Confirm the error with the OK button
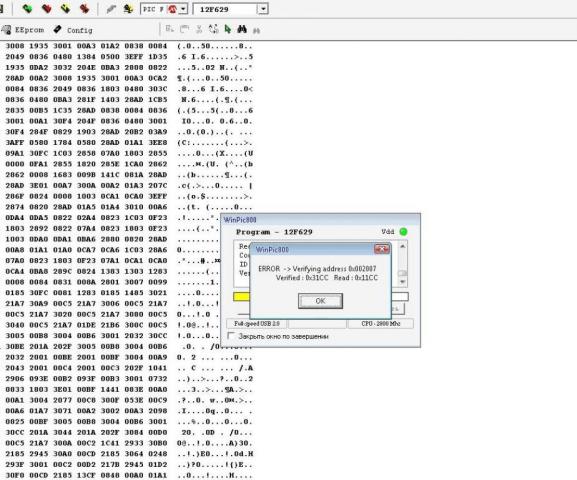Viewport: 577px width, 480px height. pos(320,301)
